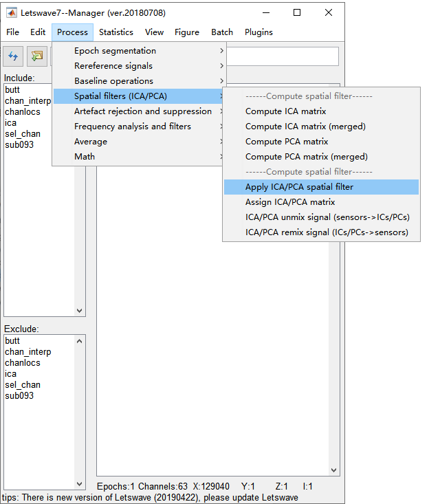Click Exclude list scroll-down arrow
This screenshot has height=504, width=440.
(x=79, y=484)
